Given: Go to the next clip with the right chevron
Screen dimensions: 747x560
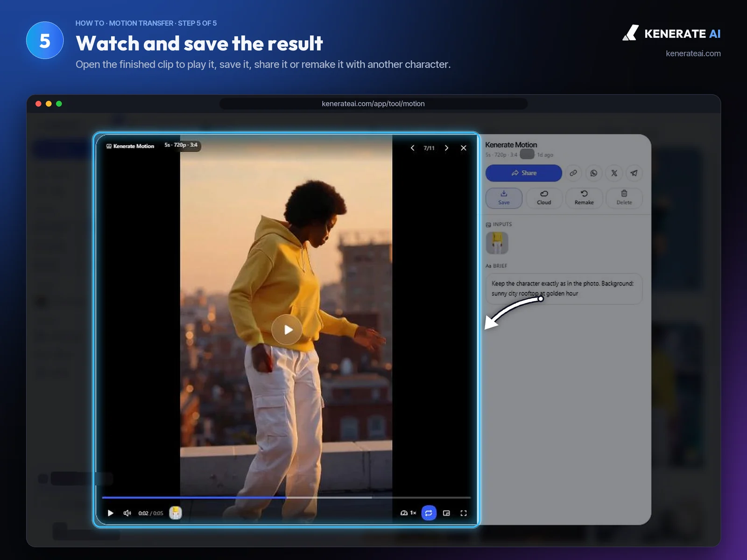Looking at the screenshot, I should click(x=446, y=148).
